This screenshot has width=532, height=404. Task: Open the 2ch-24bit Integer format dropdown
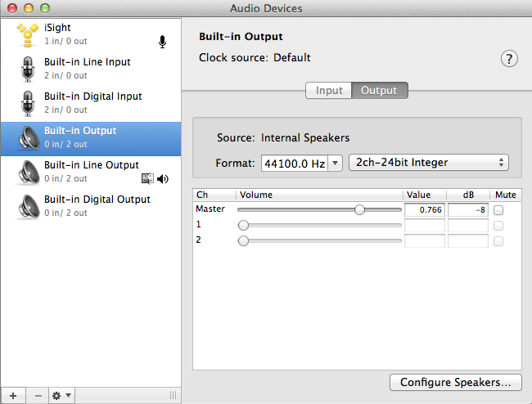click(429, 163)
